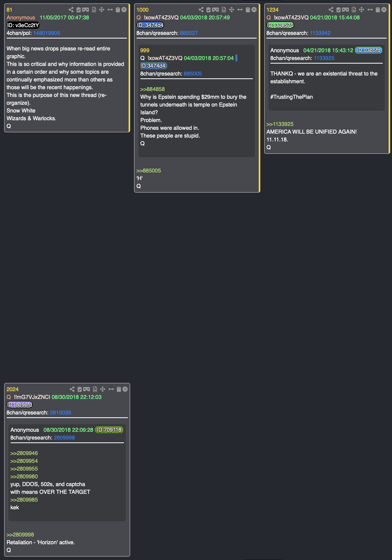Open VR goggles view icon on post 1000

[215, 10]
